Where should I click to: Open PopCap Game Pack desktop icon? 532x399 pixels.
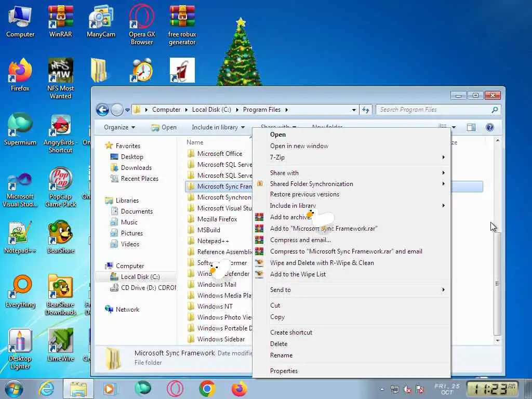point(60,187)
